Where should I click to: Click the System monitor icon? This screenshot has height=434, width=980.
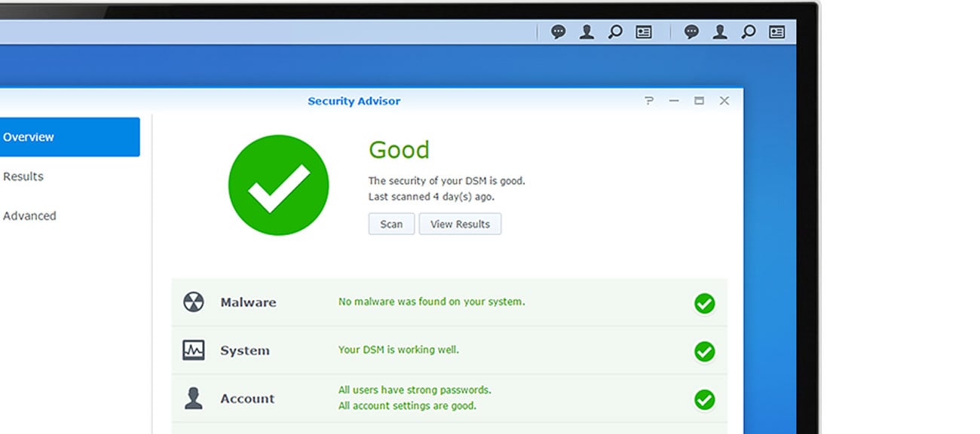click(194, 350)
